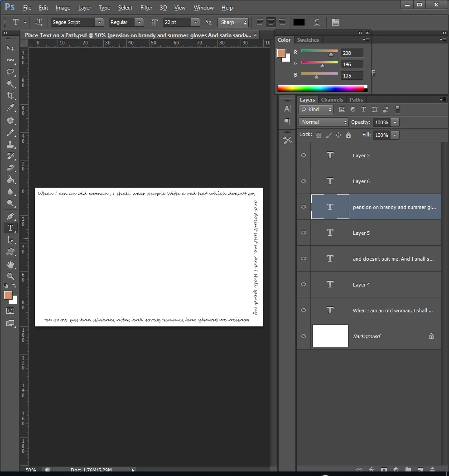Image resolution: width=449 pixels, height=476 pixels.
Task: Hide the Background layer eye
Action: click(304, 336)
